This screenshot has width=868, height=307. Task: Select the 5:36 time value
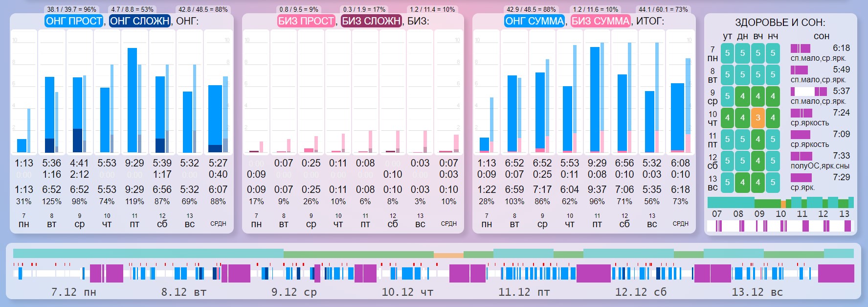tap(51, 163)
